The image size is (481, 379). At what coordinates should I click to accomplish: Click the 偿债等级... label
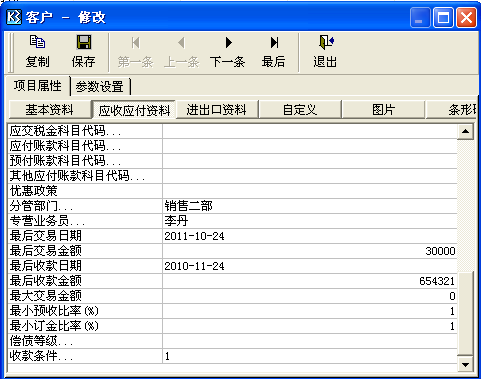point(41,341)
